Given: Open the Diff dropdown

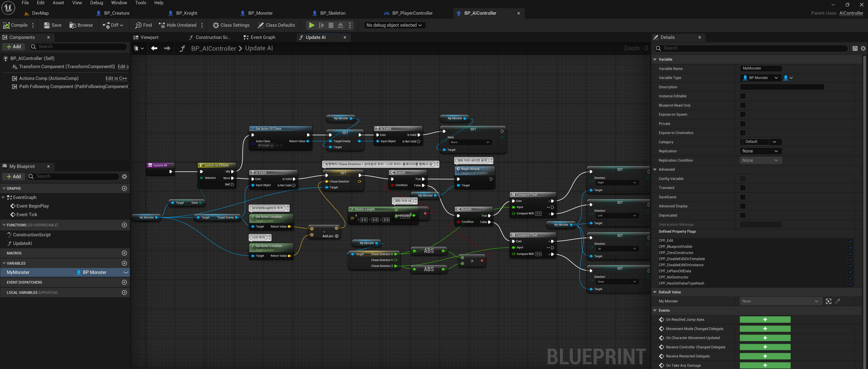Looking at the screenshot, I should click(x=113, y=25).
